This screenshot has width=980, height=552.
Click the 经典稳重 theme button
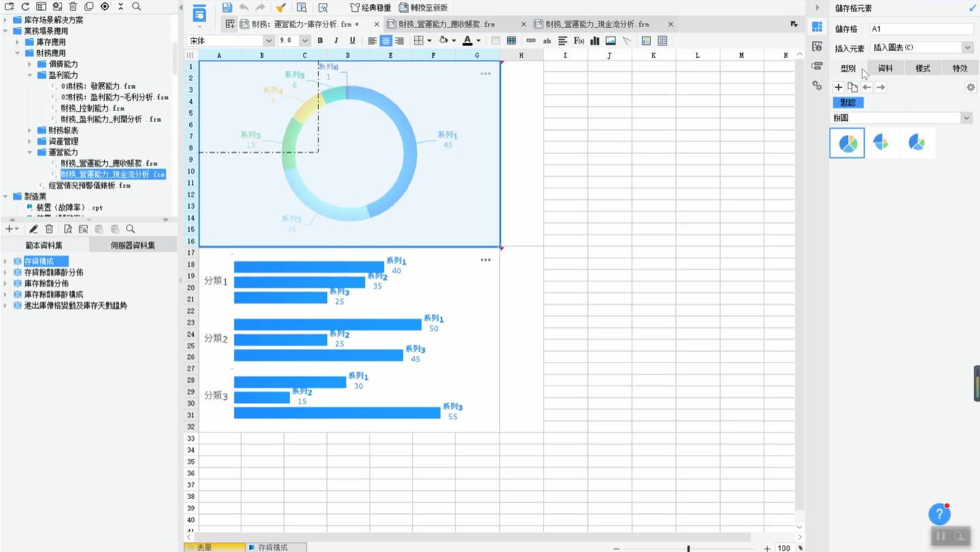[x=371, y=7]
